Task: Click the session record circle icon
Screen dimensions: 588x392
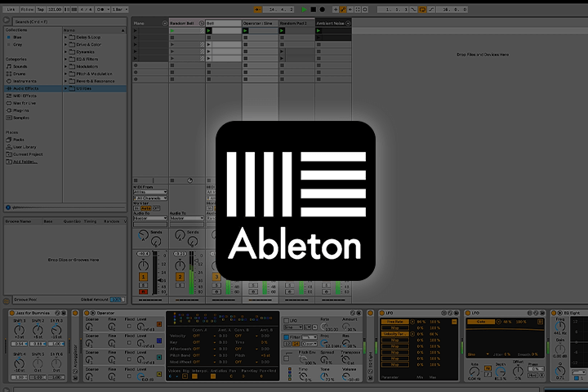Action: (365, 9)
